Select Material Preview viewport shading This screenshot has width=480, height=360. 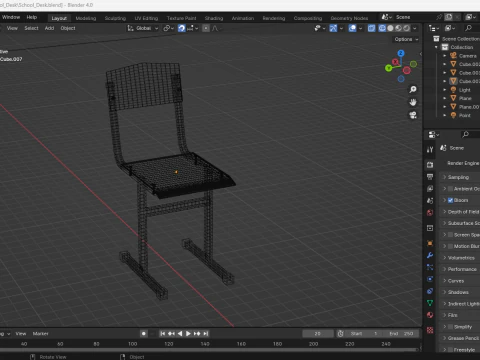[x=398, y=28]
